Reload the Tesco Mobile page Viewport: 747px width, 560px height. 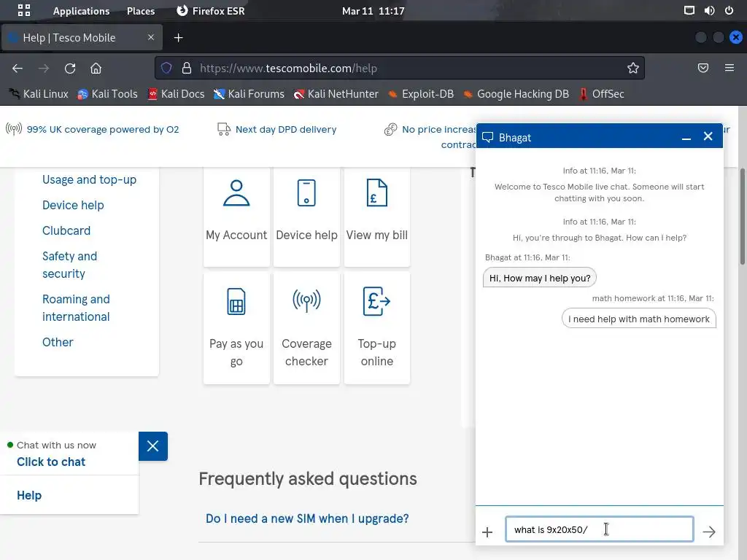tap(70, 68)
